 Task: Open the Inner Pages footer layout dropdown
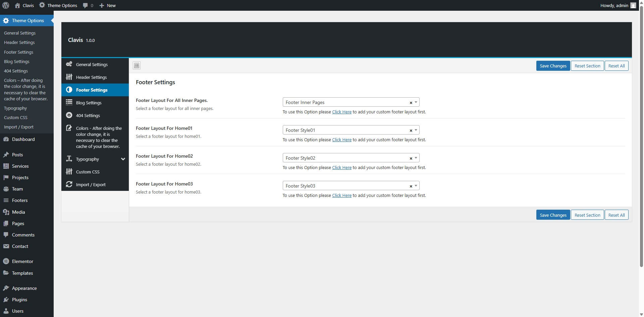pos(416,102)
